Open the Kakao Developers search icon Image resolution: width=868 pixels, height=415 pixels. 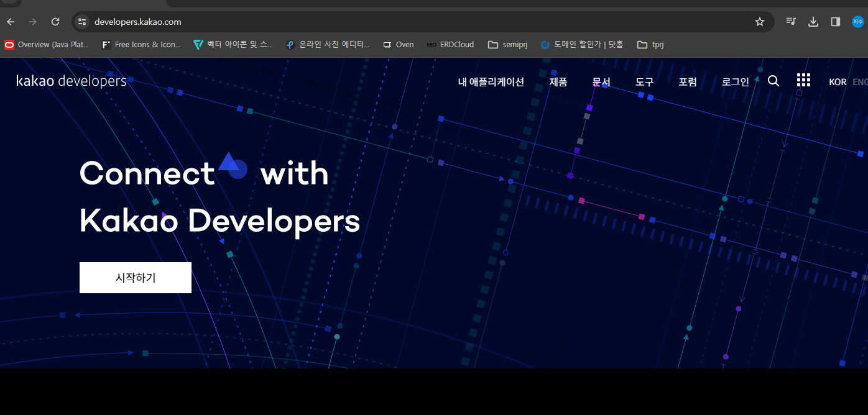coord(773,81)
